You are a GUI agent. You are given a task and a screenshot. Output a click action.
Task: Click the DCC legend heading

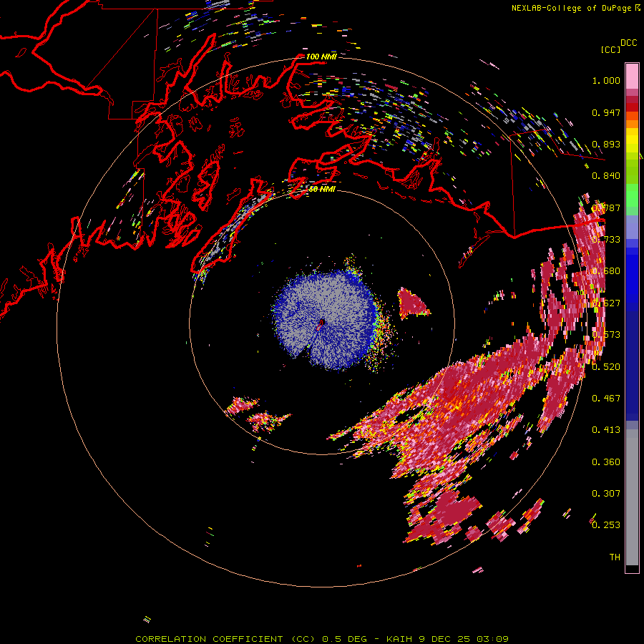coord(628,43)
